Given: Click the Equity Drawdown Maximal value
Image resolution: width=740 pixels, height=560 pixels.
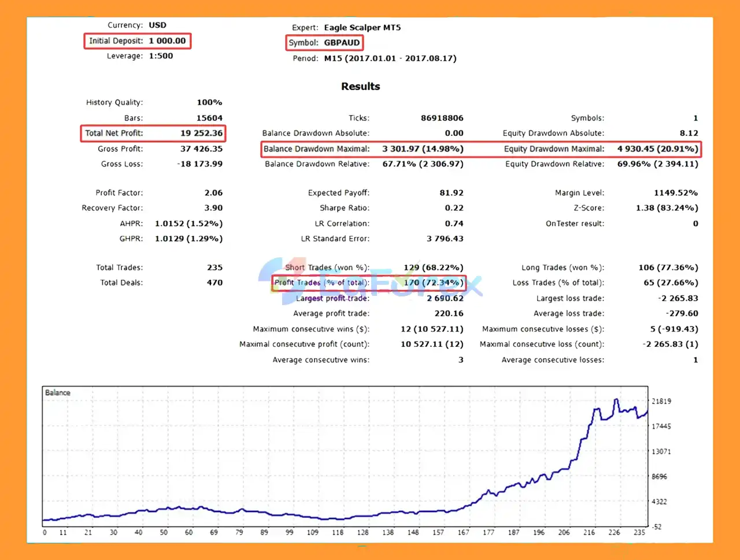Looking at the screenshot, I should click(657, 149).
